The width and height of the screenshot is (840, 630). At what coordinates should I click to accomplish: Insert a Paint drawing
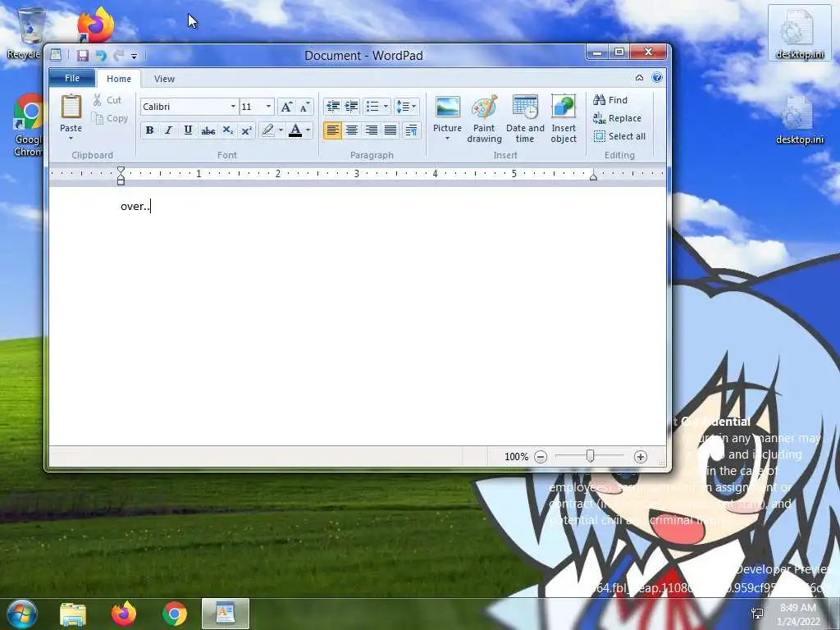coord(484,119)
